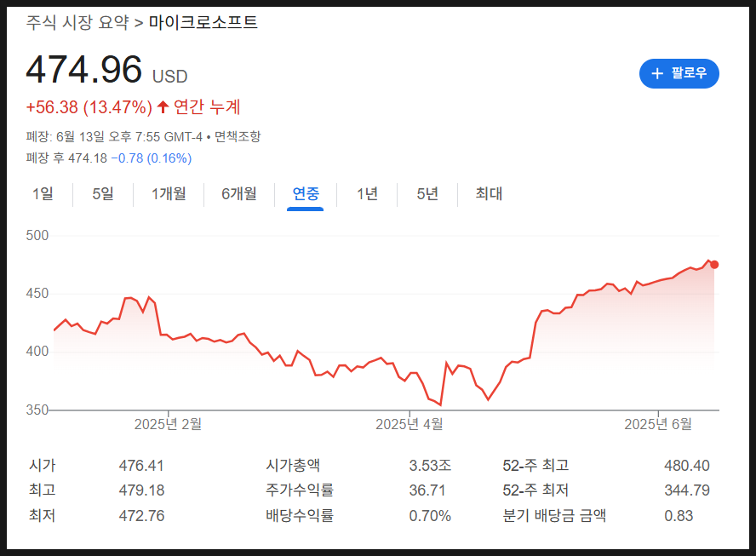Click the after-hours price 474.18
The width and height of the screenshot is (756, 556).
click(x=88, y=158)
